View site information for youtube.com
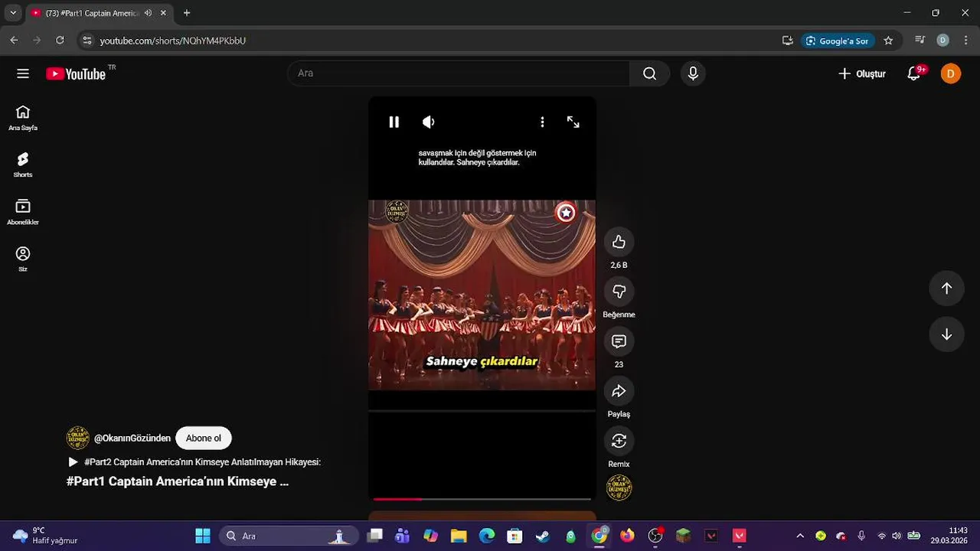This screenshot has height=551, width=980. coord(87,41)
